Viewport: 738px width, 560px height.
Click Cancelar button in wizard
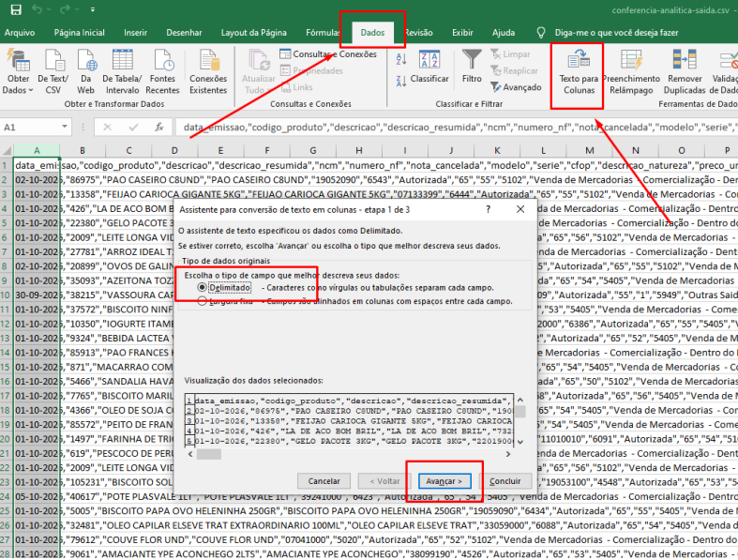point(324,481)
